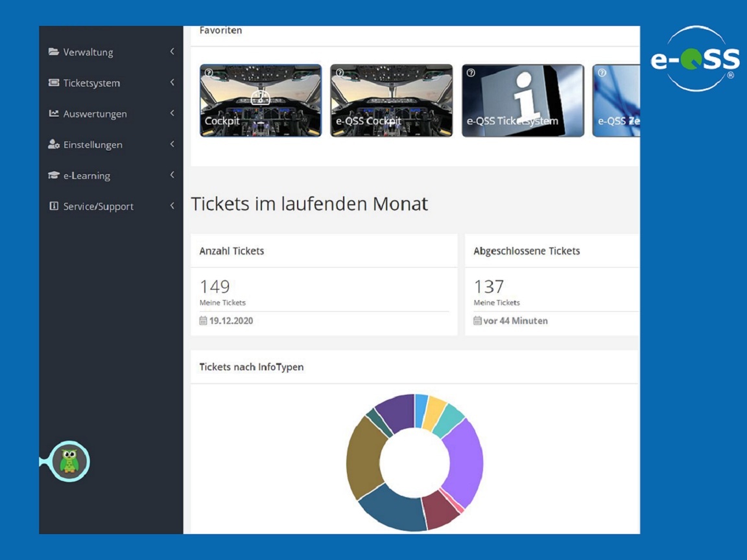Click help icon on e-QSS Ticketsystem tile
The image size is (747, 560).
[471, 73]
